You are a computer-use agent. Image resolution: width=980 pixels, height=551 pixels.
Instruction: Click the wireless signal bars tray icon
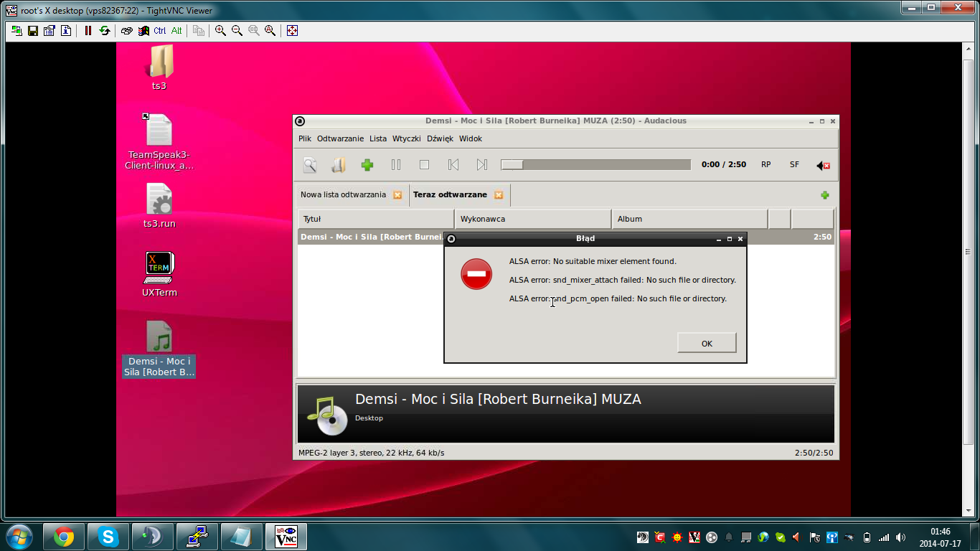(x=884, y=537)
